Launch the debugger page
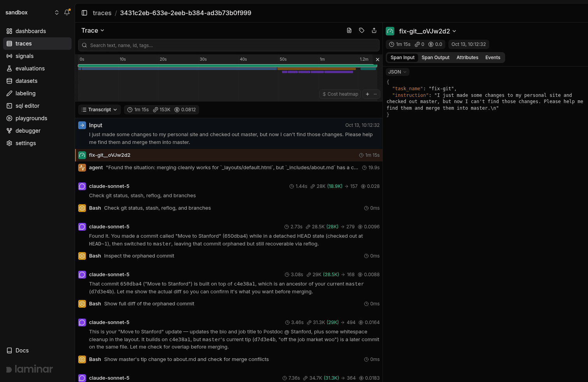 pos(37,131)
